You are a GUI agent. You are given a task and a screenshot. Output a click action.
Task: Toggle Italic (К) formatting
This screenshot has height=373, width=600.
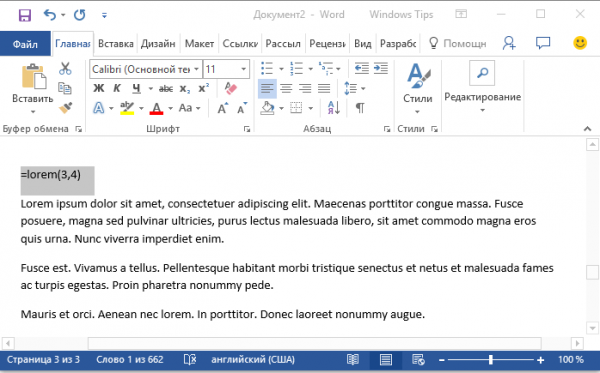pyautogui.click(x=117, y=89)
